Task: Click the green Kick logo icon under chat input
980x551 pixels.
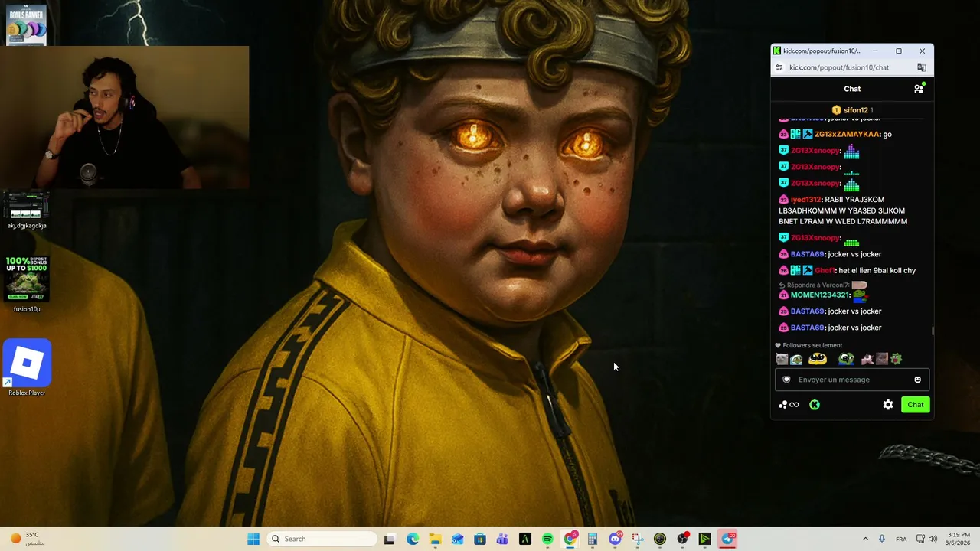Action: click(815, 405)
